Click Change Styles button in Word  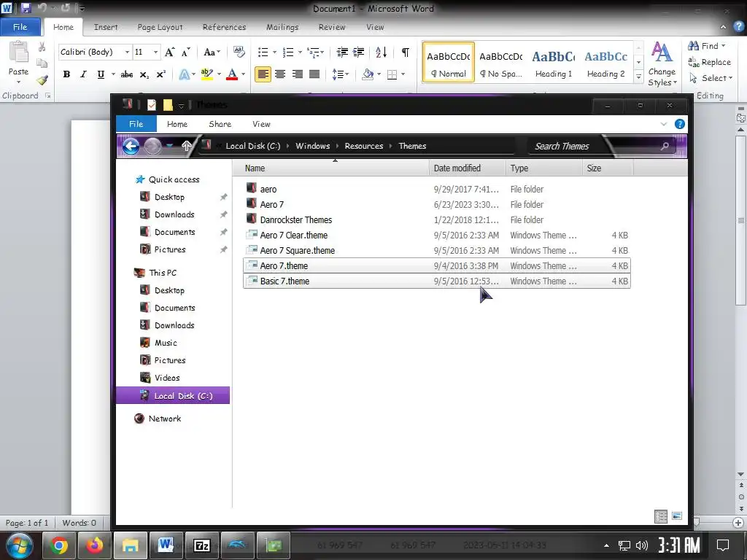pyautogui.click(x=662, y=64)
